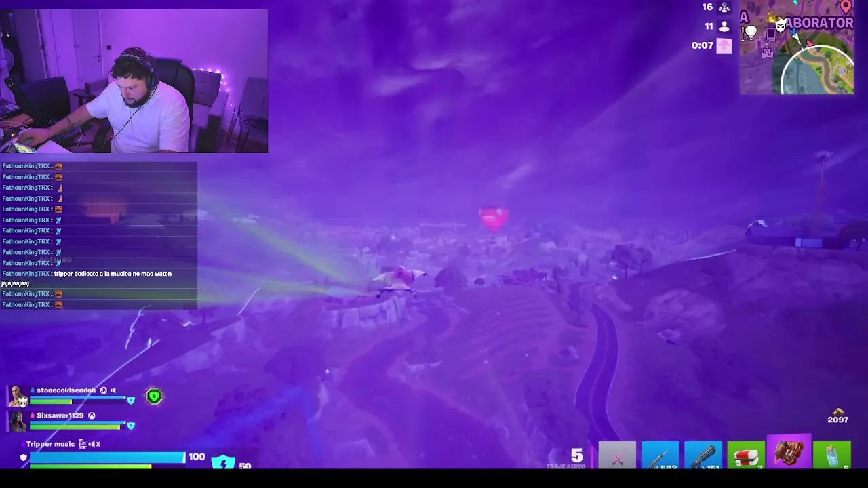Select the highlighted red jetpack slot
Screen dimensions: 868x488
tap(789, 452)
